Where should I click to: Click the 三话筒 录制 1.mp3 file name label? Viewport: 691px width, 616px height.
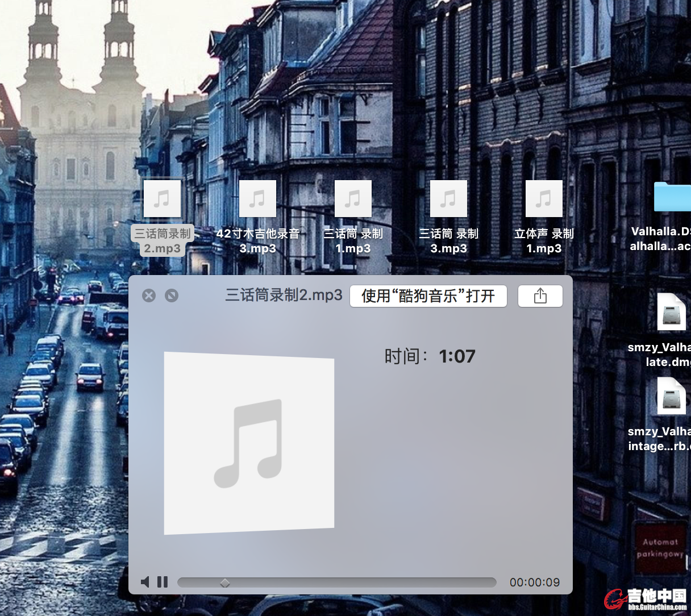point(353,241)
